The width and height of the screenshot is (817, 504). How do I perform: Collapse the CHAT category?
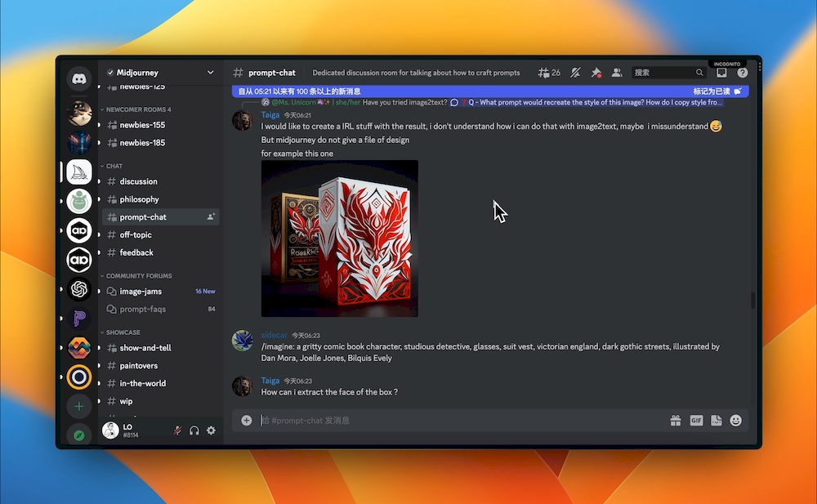[111, 167]
